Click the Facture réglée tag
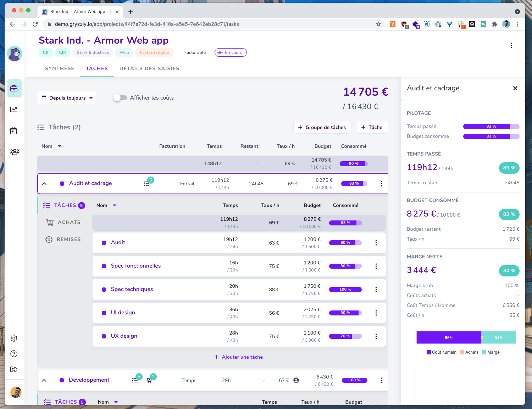 (x=154, y=52)
